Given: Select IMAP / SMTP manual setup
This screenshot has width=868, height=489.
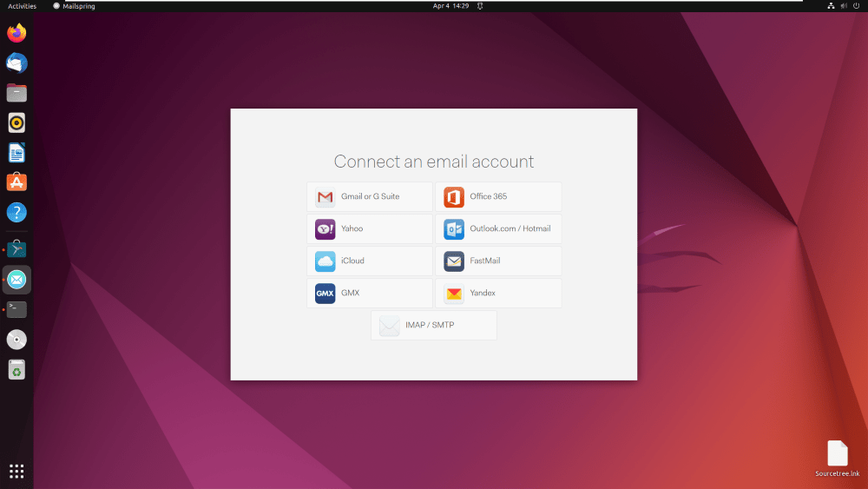Looking at the screenshot, I should point(434,325).
